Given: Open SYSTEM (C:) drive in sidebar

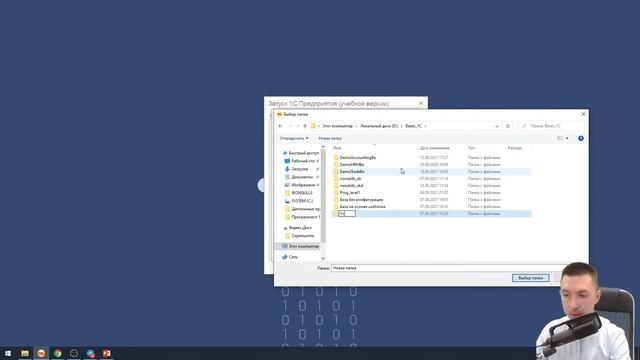Looking at the screenshot, I should [299, 201].
